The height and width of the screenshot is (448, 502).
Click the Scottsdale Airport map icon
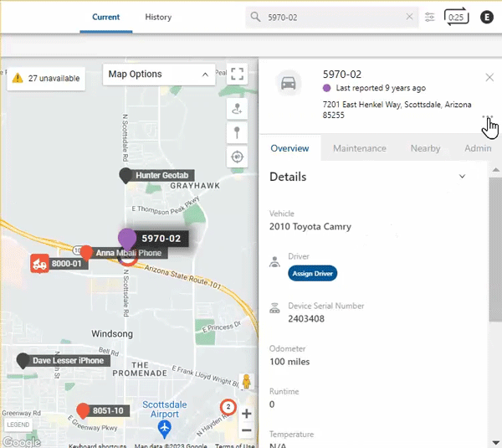pos(165,429)
